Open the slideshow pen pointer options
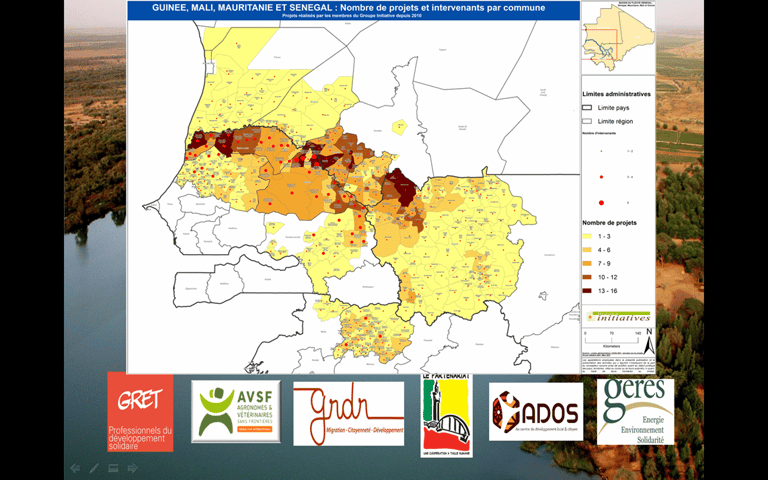The width and height of the screenshot is (768, 480). (x=94, y=468)
